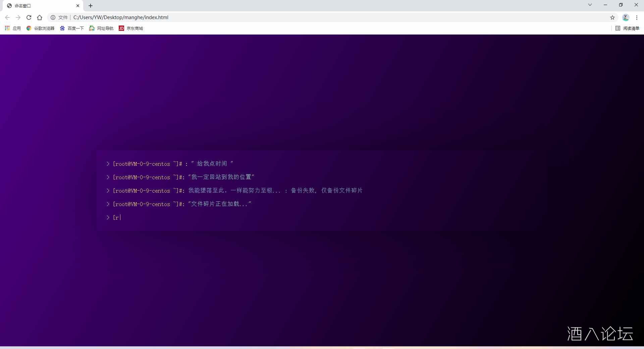Bookmark this page with the star icon
Screen dimensions: 644x349
pos(612,17)
